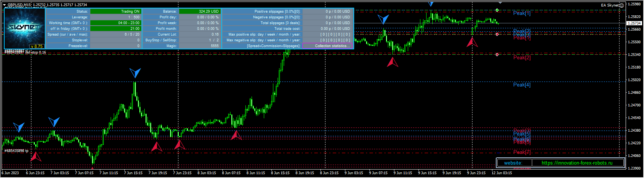Click red up arrow below 9 Jun 23:15 candle
Viewport: 644px width, 178px height.
coord(472,42)
